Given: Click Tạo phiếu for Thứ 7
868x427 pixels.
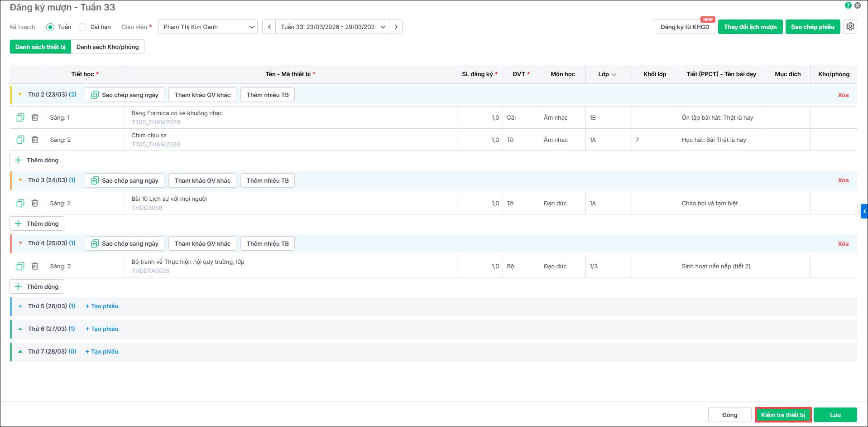Looking at the screenshot, I should pyautogui.click(x=102, y=351).
